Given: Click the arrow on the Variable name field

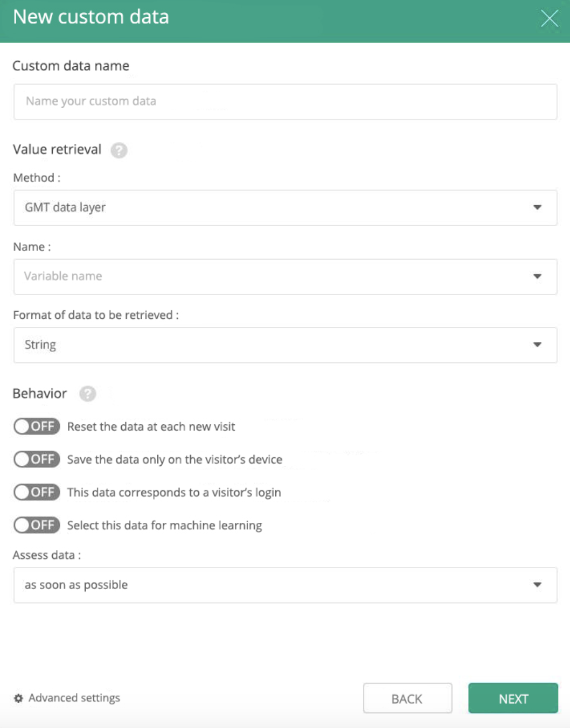Looking at the screenshot, I should pyautogui.click(x=537, y=276).
